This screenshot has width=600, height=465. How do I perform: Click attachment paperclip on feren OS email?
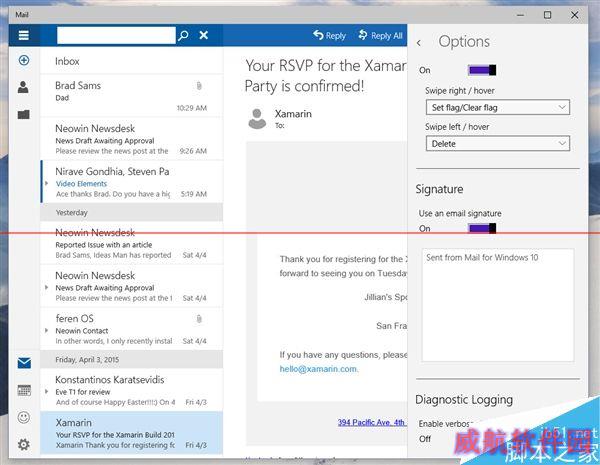[199, 319]
